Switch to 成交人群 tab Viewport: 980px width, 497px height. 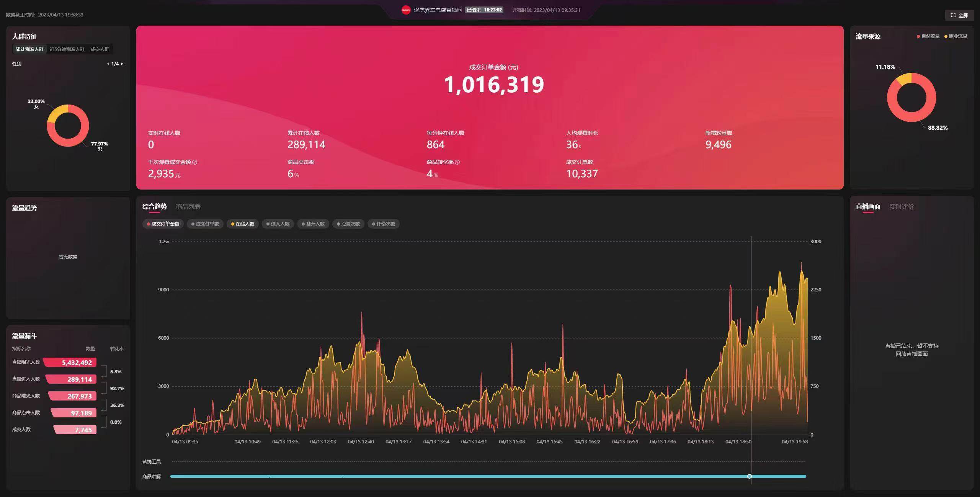click(x=100, y=49)
